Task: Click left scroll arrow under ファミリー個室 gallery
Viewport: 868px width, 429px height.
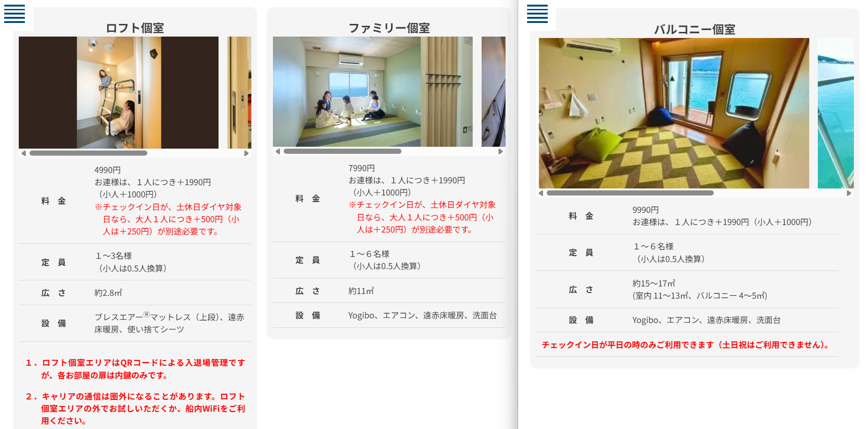Action: [278, 151]
